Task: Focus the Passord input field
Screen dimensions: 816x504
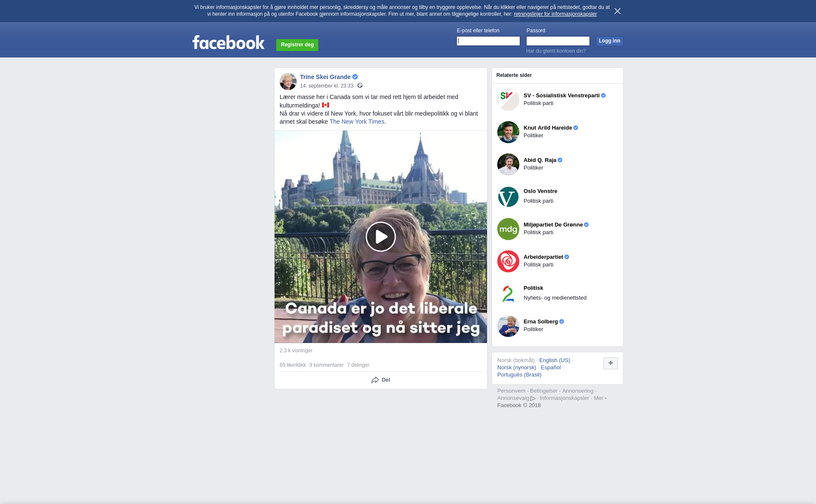Action: pyautogui.click(x=558, y=41)
